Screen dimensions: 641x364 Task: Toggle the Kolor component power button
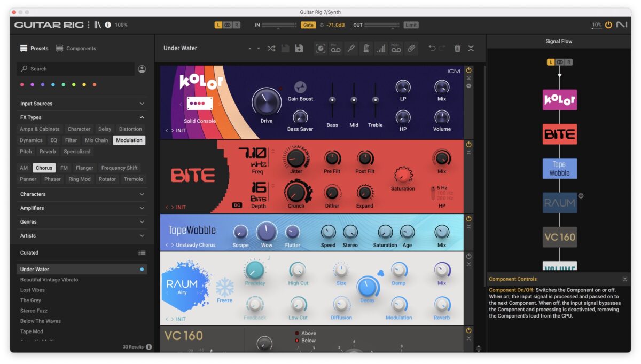[x=468, y=70]
